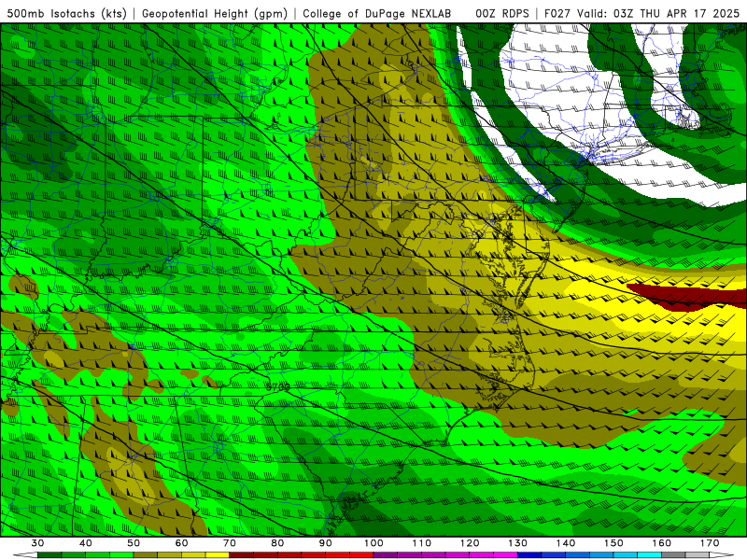Viewport: 747px width, 560px height.
Task: Click the 70 value on the color scale
Action: [230, 543]
